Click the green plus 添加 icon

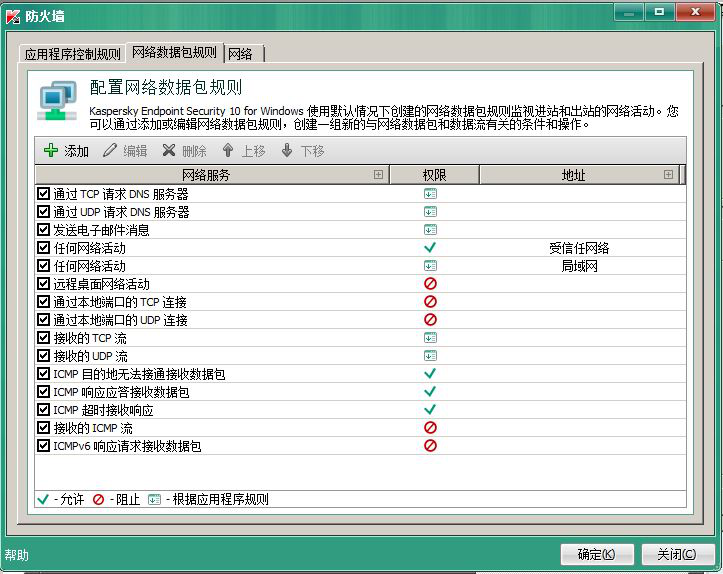click(51, 151)
